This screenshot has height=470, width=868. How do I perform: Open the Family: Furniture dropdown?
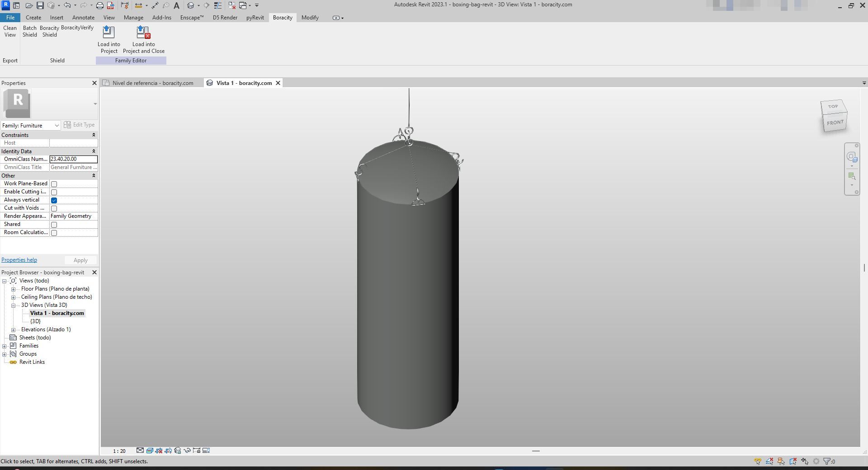[x=31, y=125]
